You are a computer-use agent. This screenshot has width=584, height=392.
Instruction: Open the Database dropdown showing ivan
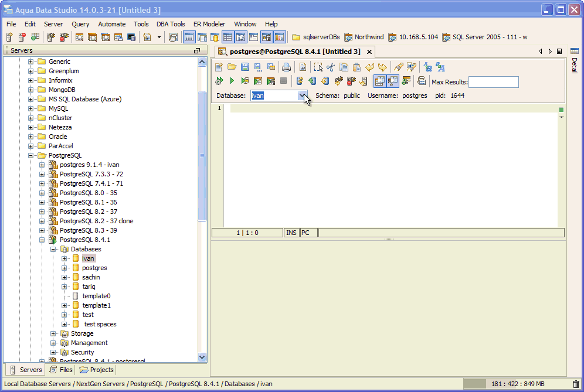pyautogui.click(x=303, y=96)
